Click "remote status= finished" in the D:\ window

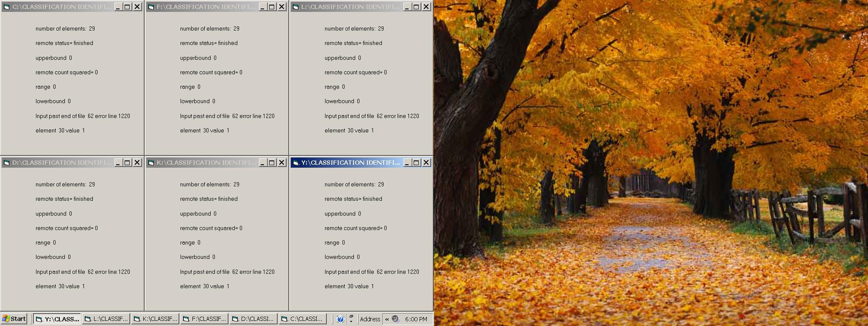64,199
